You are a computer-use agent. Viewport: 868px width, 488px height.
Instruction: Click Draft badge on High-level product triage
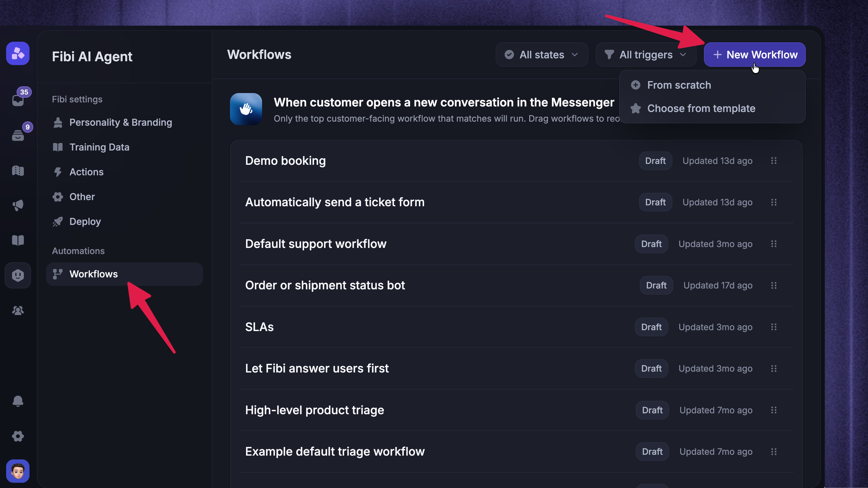[652, 410]
